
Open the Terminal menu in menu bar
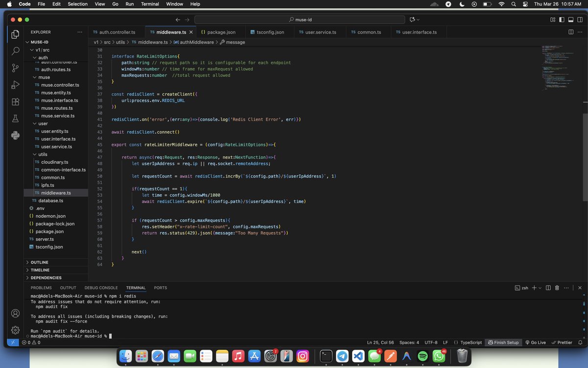tap(149, 4)
